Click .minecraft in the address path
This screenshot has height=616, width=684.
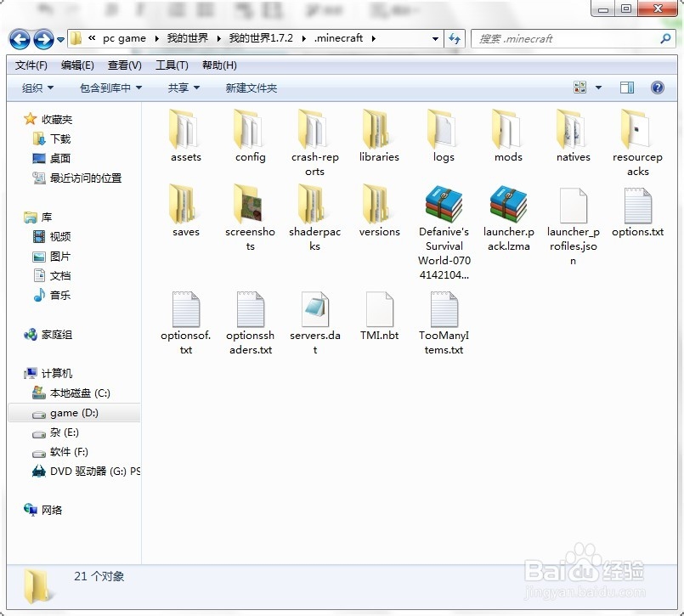pos(338,38)
